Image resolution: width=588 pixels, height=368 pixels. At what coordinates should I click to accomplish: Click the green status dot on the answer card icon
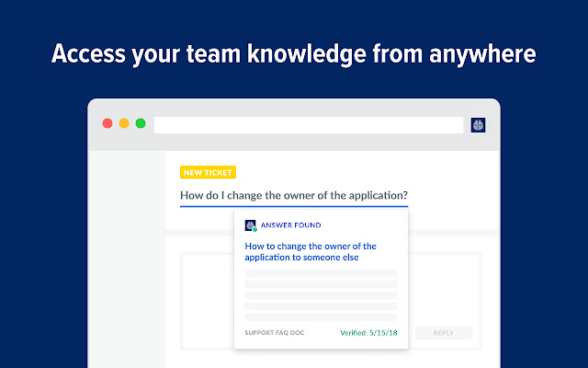(254, 229)
